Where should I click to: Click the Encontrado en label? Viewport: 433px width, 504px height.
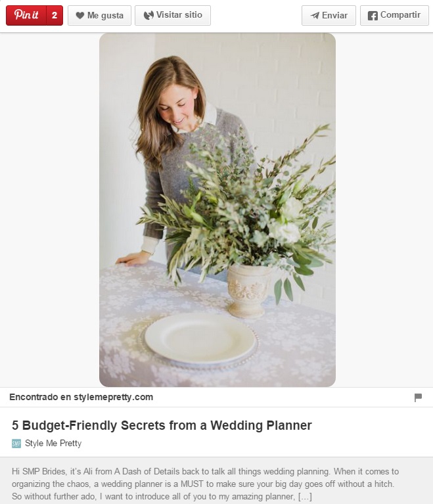click(x=40, y=398)
